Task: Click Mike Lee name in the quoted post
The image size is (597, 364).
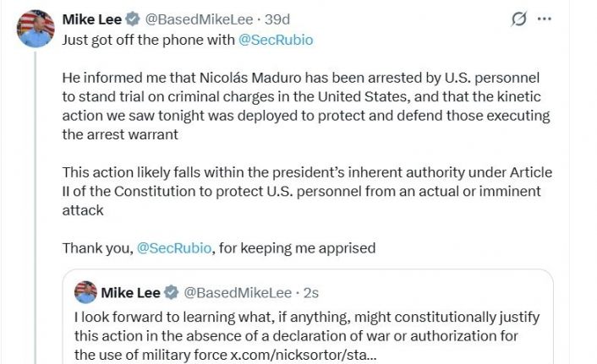Action: pos(130,292)
